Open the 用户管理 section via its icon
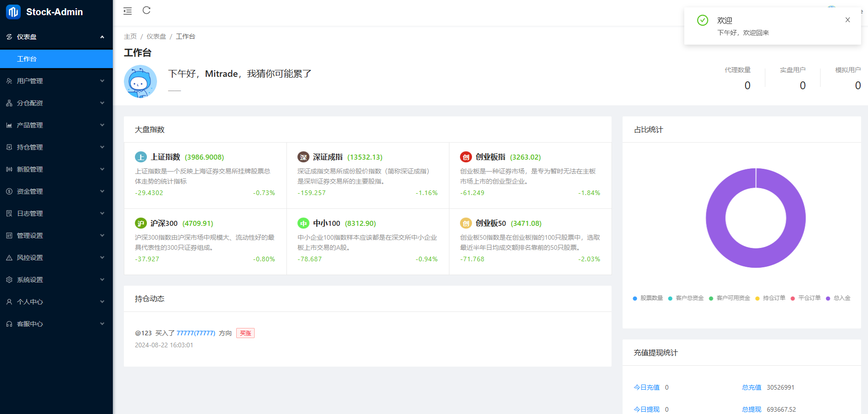Viewport: 868px width, 414px height. click(x=9, y=80)
